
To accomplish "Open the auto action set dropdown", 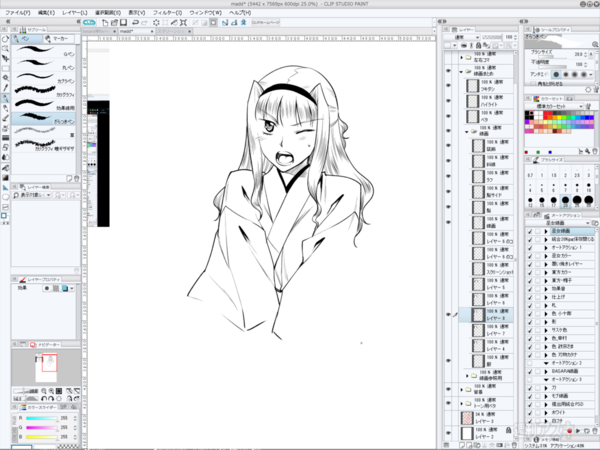I will click(x=558, y=223).
